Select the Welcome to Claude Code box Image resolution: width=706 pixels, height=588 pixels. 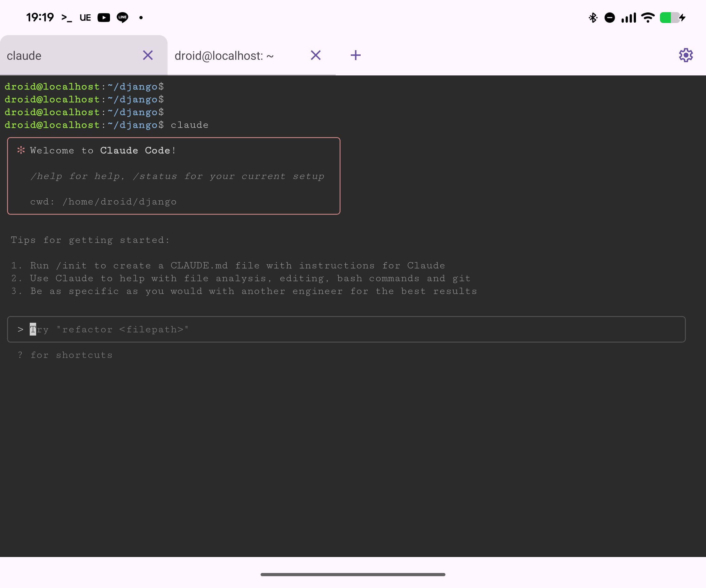pos(174,176)
